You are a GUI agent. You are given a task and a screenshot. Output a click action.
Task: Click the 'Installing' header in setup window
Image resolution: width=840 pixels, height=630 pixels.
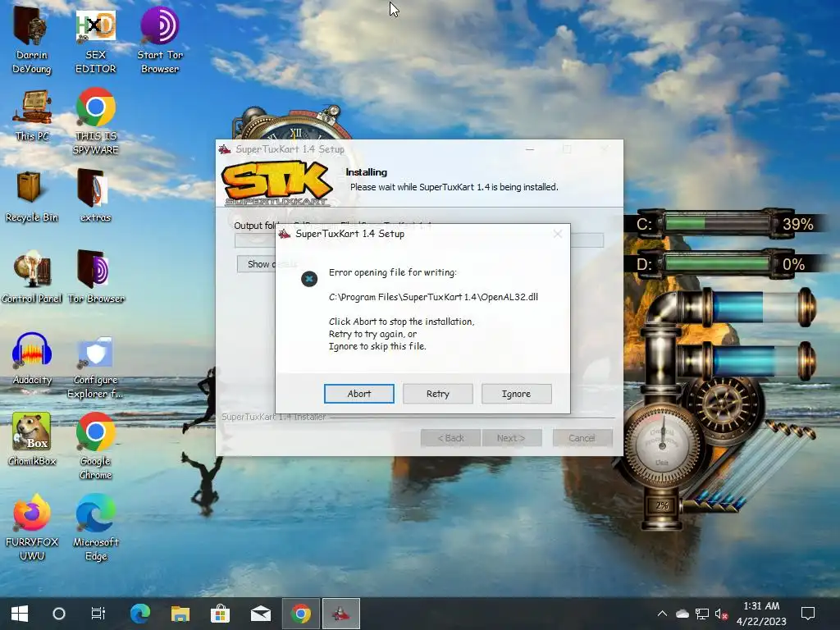(x=367, y=172)
